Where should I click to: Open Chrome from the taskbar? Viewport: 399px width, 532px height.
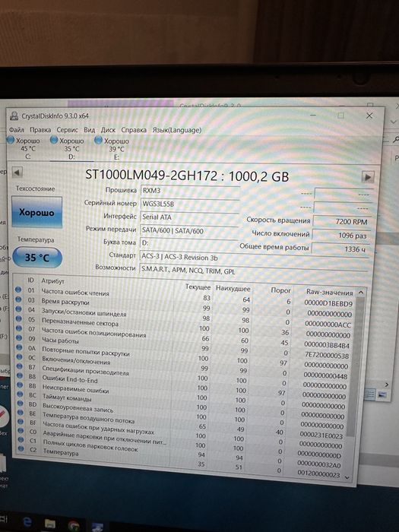tap(73, 526)
